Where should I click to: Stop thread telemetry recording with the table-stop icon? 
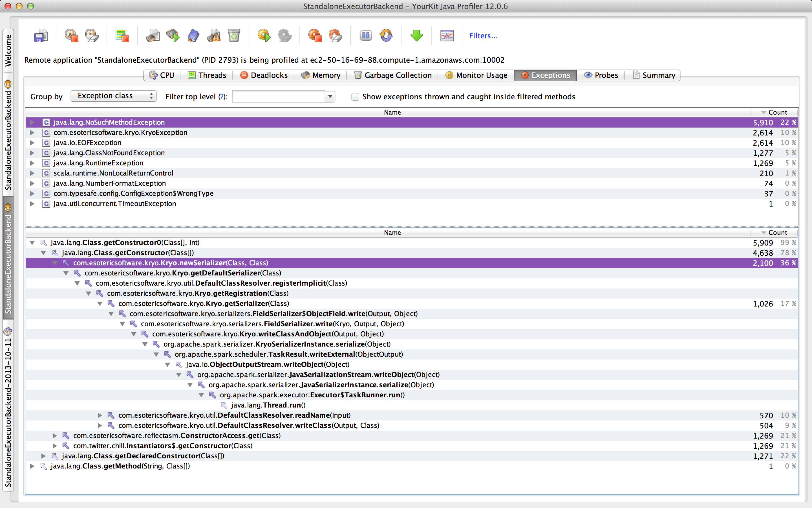(x=122, y=36)
